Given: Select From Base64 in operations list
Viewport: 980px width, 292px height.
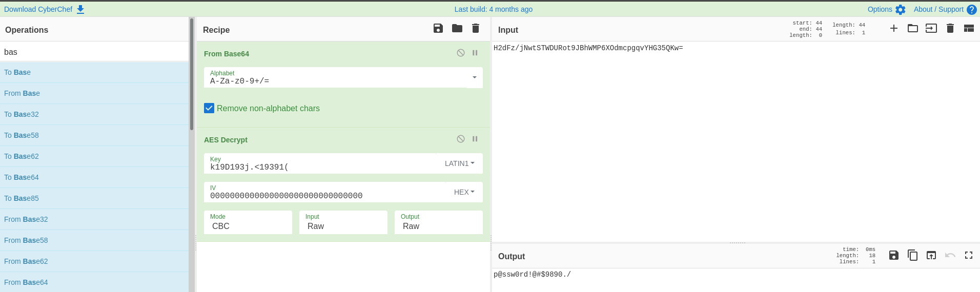Looking at the screenshot, I should click(26, 282).
